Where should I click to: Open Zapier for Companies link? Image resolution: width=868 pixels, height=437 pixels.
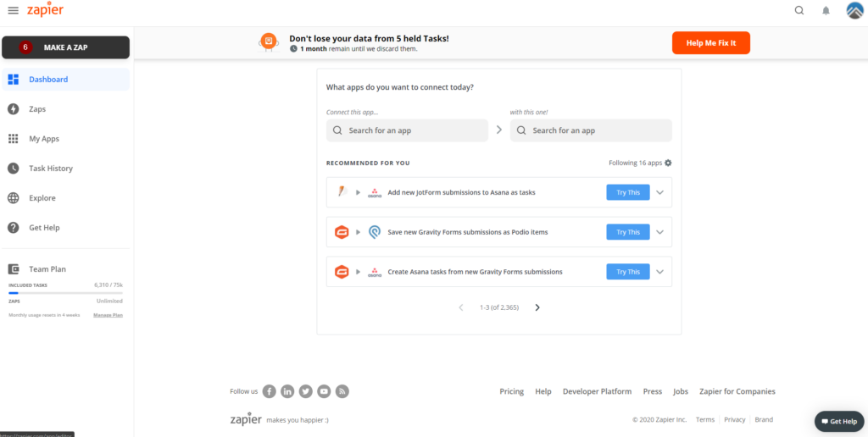[x=737, y=391]
